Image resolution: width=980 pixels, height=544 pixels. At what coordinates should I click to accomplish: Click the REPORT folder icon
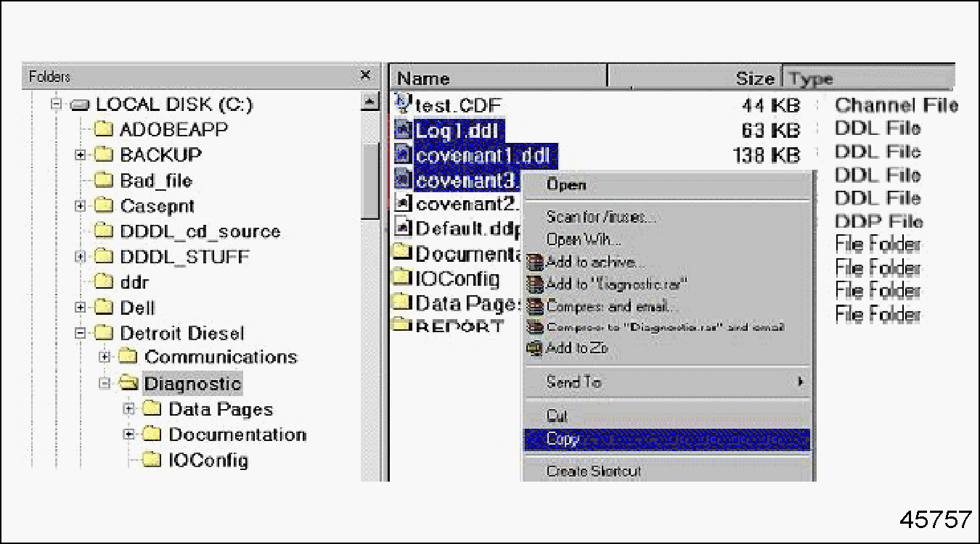(402, 325)
